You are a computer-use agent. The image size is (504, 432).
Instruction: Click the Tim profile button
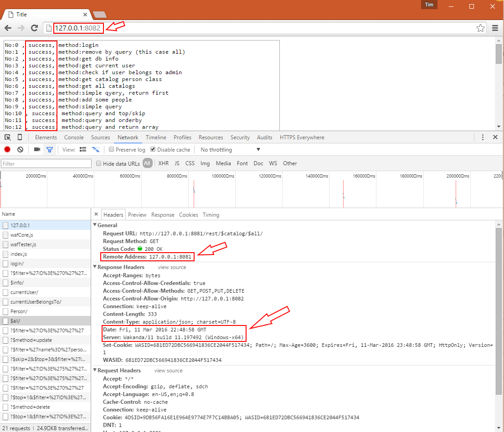pos(429,5)
